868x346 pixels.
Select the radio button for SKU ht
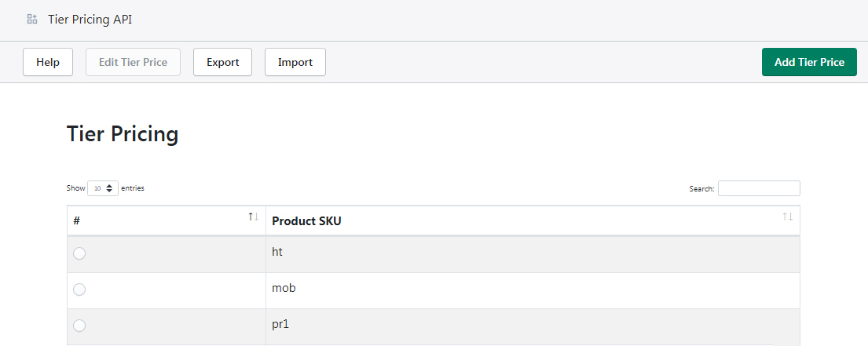coord(79,253)
